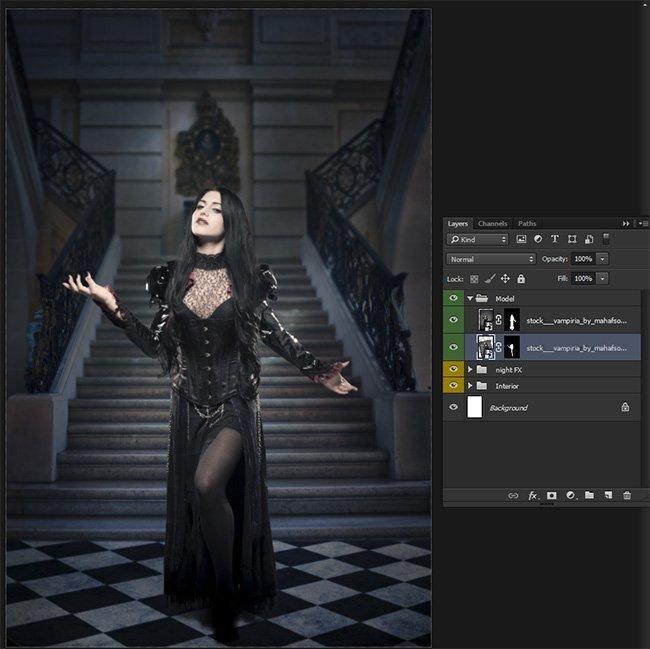Image resolution: width=650 pixels, height=649 pixels.
Task: Select highlighted stock___vampiria_by_mahafso layer name
Action: [576, 348]
